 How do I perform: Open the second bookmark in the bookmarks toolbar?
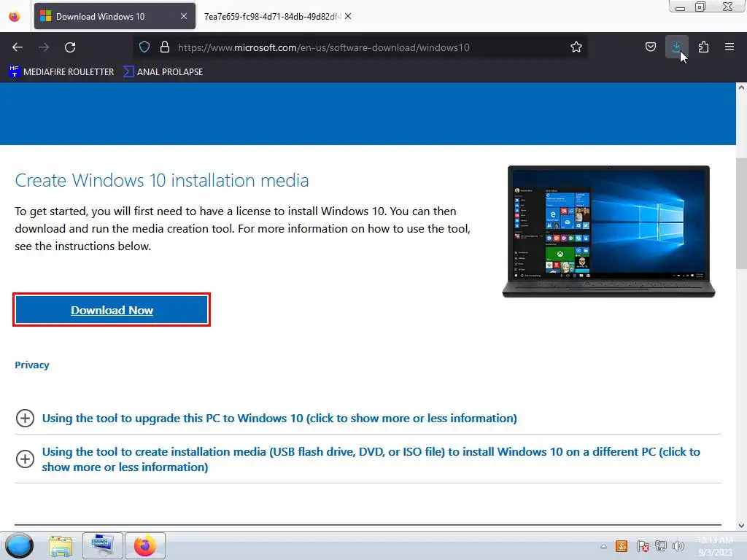click(x=163, y=72)
